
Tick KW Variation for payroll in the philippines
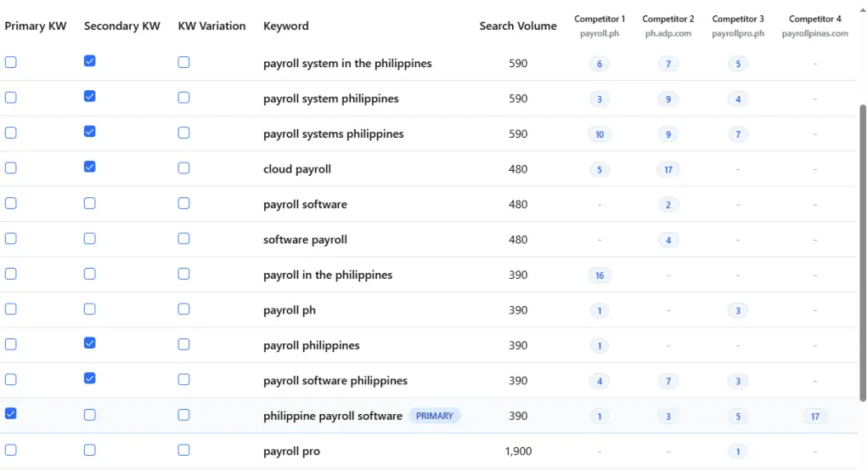click(x=183, y=274)
